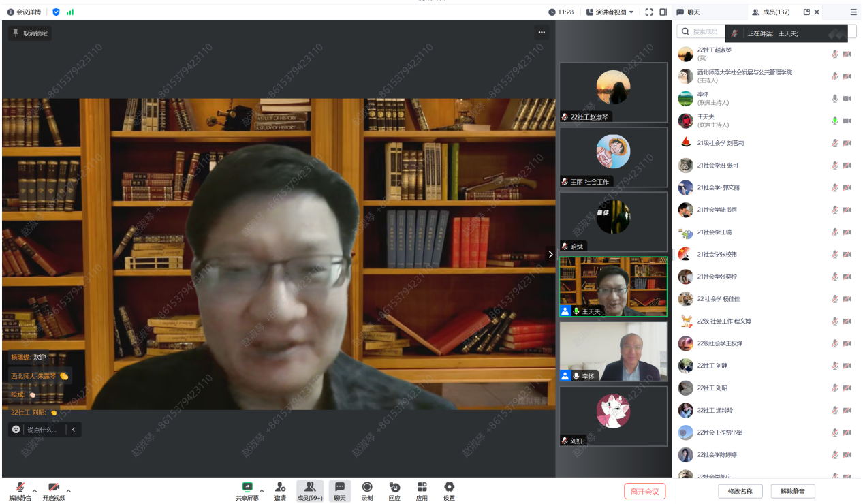The image size is (863, 504).
Task: Click the 离开会议 leave meeting button
Action: 644,491
